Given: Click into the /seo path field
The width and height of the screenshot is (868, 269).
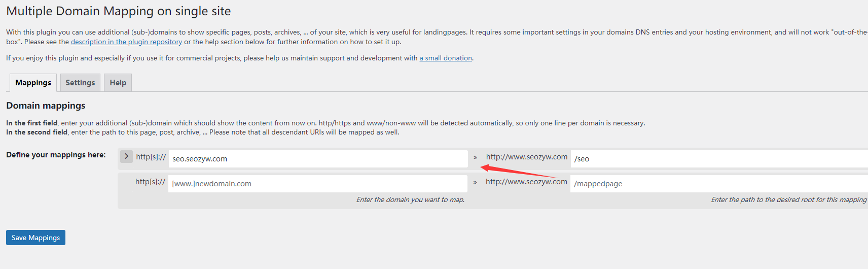Looking at the screenshot, I should click(x=719, y=159).
